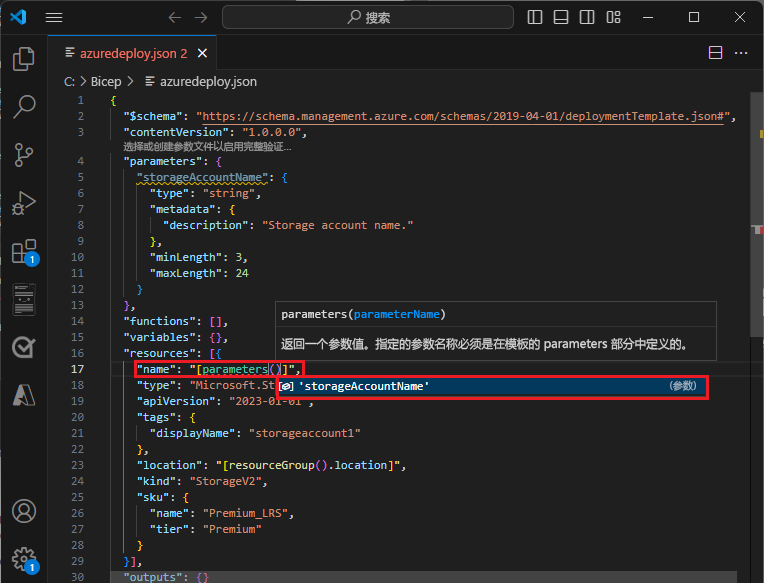Open editor More Actions ellipsis
The image size is (764, 583).
pos(741,53)
